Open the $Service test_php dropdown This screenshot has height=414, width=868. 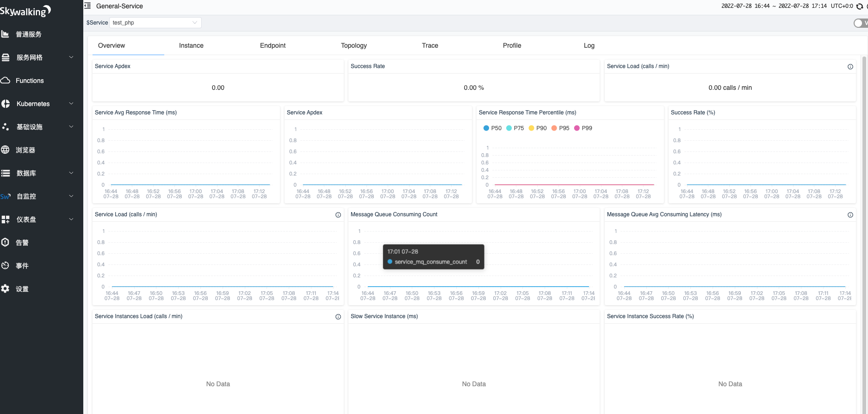pos(155,23)
